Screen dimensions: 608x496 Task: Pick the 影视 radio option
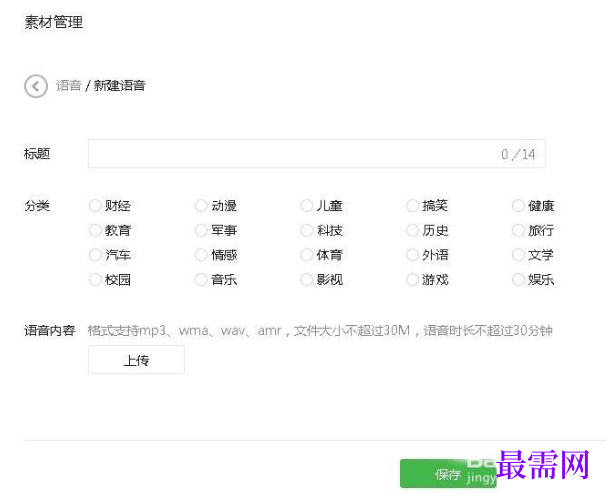[x=306, y=279]
